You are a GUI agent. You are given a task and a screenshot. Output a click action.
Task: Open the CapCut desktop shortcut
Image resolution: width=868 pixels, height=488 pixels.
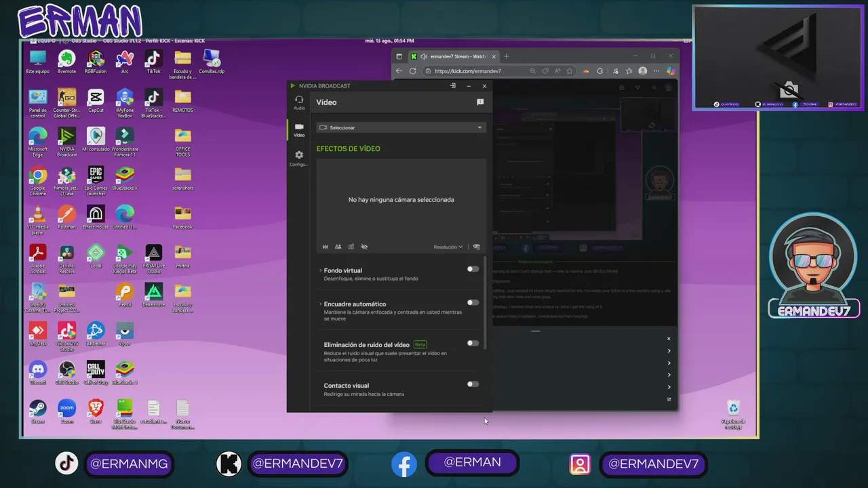pos(96,100)
